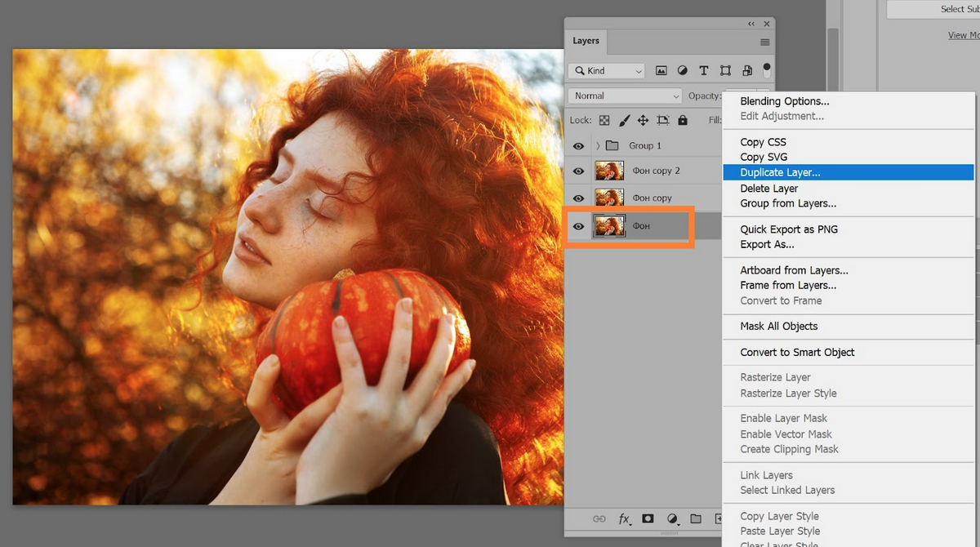Click the lock image pixels brush icon

pyautogui.click(x=624, y=120)
